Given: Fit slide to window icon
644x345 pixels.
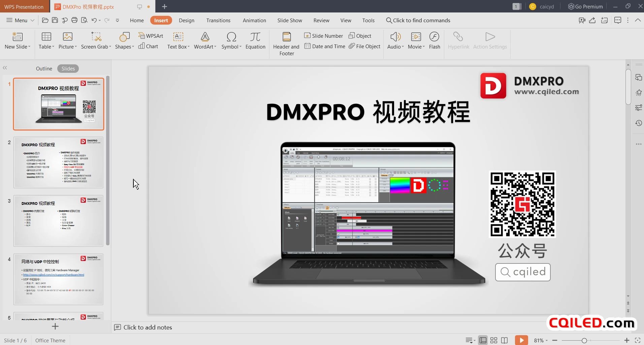Looking at the screenshot, I should 638,340.
